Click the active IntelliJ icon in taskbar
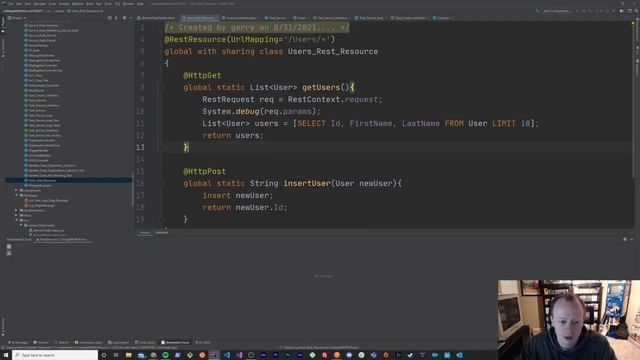The width and height of the screenshot is (640, 360). [x=214, y=355]
